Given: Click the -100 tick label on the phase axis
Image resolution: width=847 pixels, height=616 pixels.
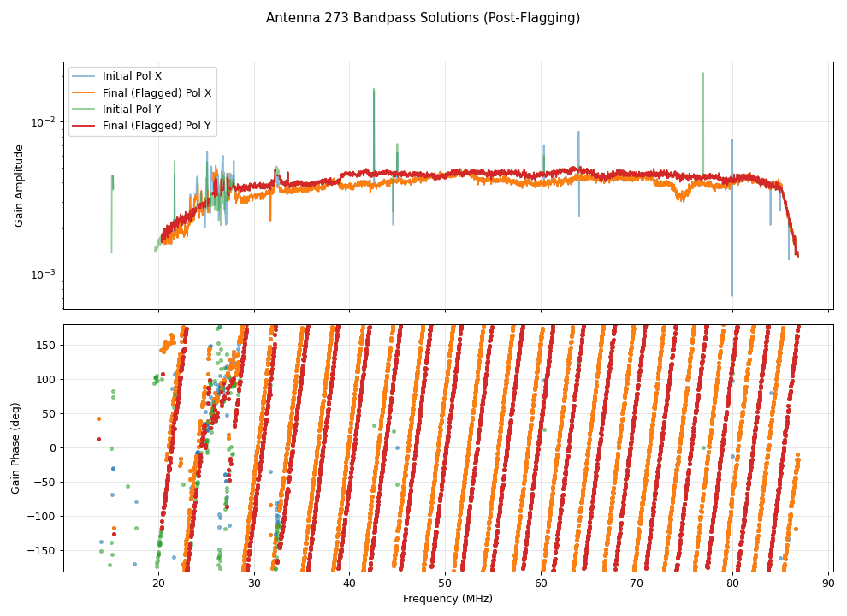Looking at the screenshot, I should (x=44, y=516).
